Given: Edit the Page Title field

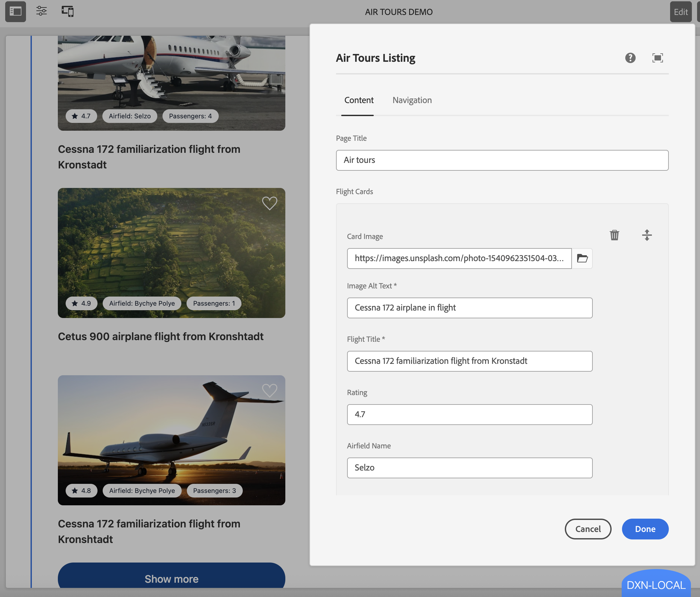Looking at the screenshot, I should tap(502, 160).
